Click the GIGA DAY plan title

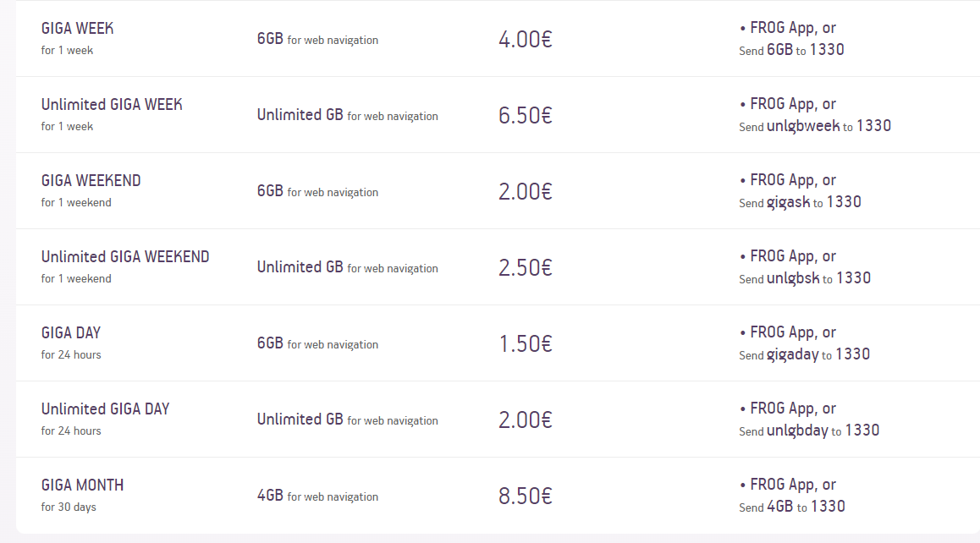[x=71, y=333]
